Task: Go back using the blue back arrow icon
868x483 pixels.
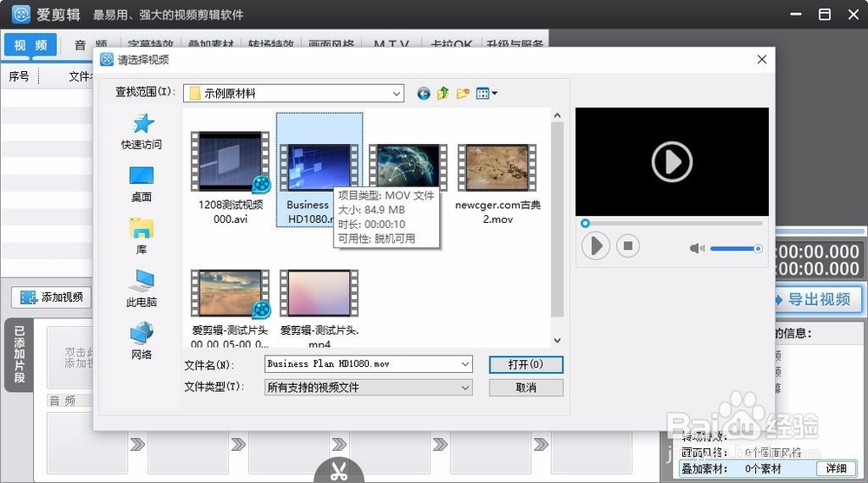Action: tap(424, 94)
